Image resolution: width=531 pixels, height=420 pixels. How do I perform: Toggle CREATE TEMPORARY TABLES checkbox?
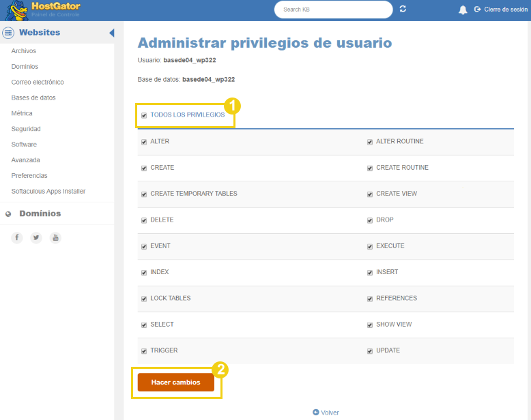point(144,194)
